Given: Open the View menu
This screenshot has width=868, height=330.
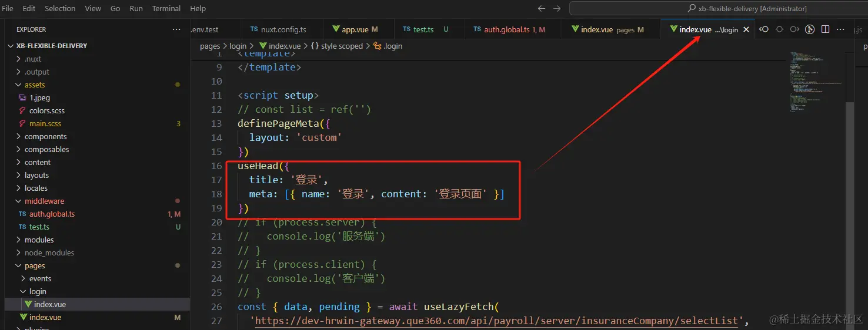Looking at the screenshot, I should coord(93,9).
